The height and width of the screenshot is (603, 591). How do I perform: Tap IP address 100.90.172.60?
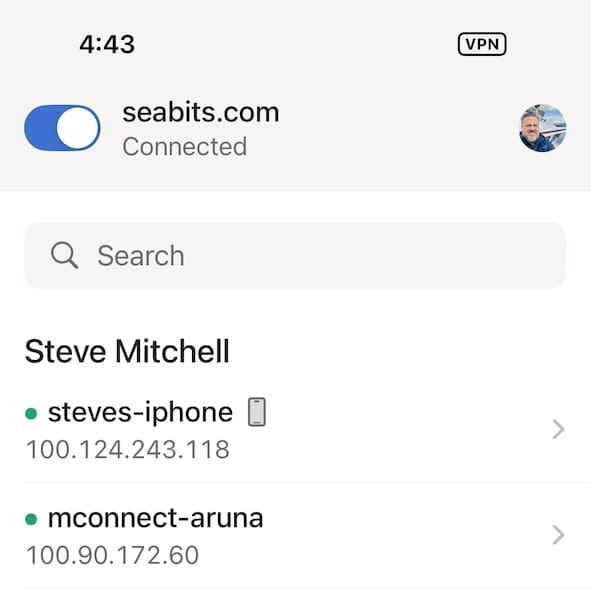click(x=112, y=555)
